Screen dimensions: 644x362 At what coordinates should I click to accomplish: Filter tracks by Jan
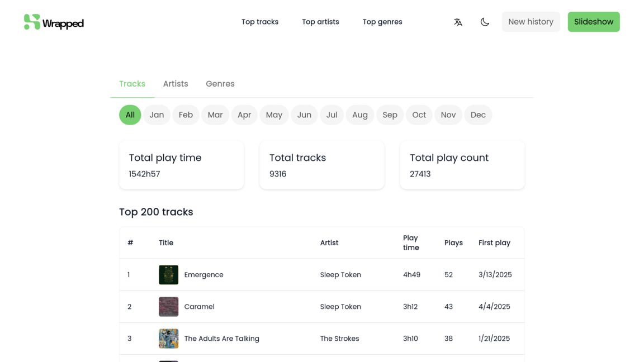point(157,115)
